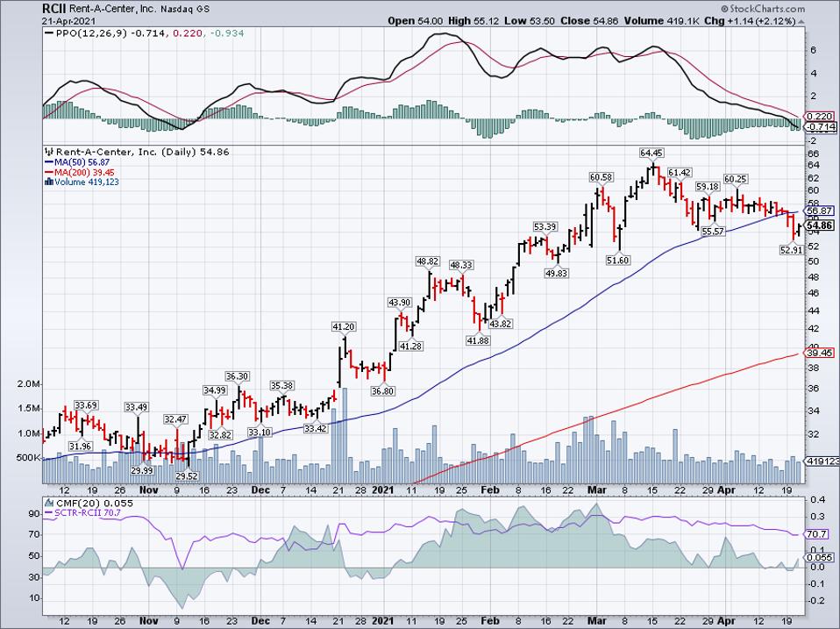
Task: Click the date 21-Apr-2021
Action: click(68, 21)
